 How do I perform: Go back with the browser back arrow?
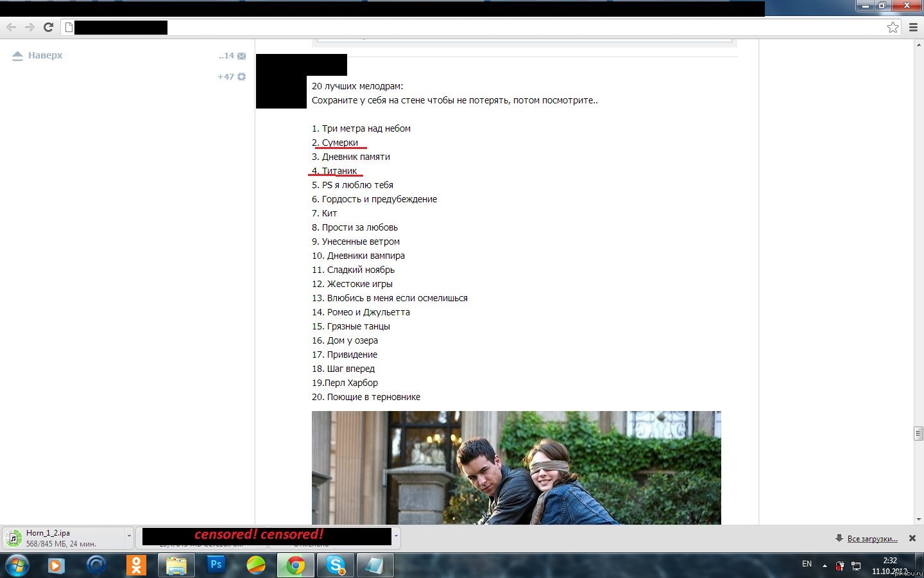tap(11, 27)
